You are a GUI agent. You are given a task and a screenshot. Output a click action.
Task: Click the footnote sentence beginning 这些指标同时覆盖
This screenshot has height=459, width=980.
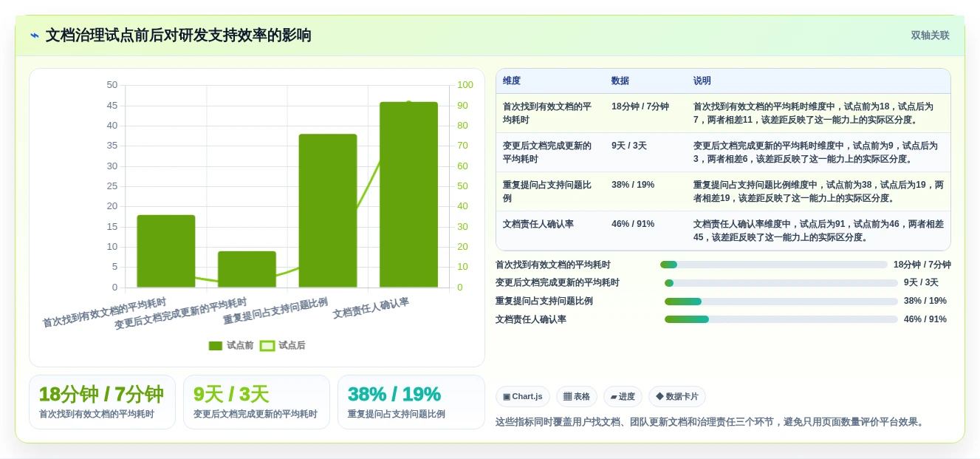click(710, 422)
